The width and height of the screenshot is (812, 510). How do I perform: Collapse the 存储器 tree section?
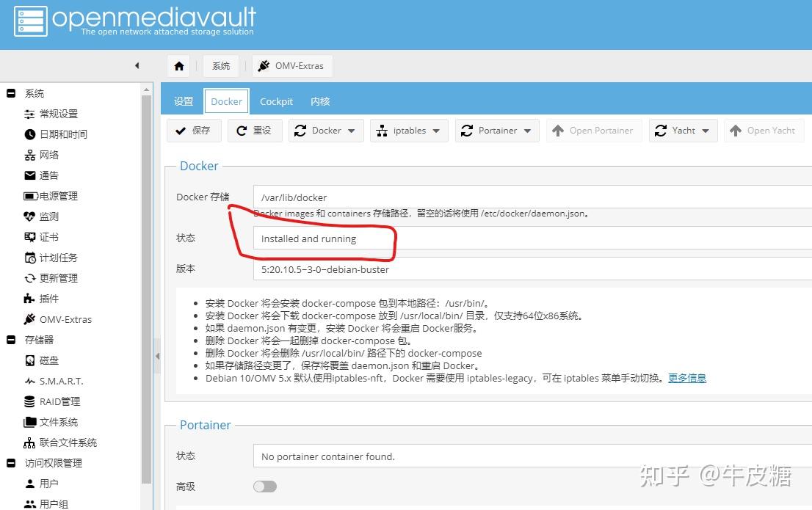coord(11,340)
